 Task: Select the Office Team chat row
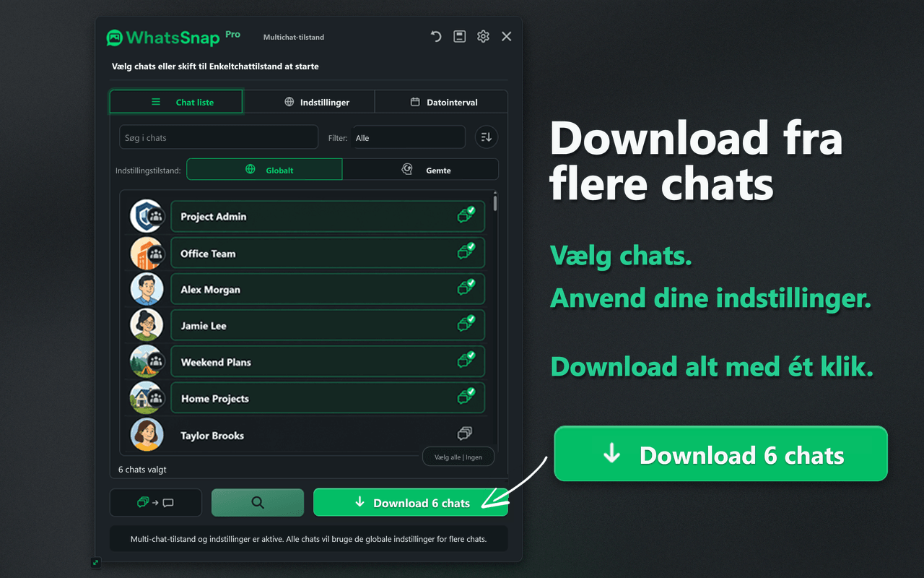click(x=328, y=253)
